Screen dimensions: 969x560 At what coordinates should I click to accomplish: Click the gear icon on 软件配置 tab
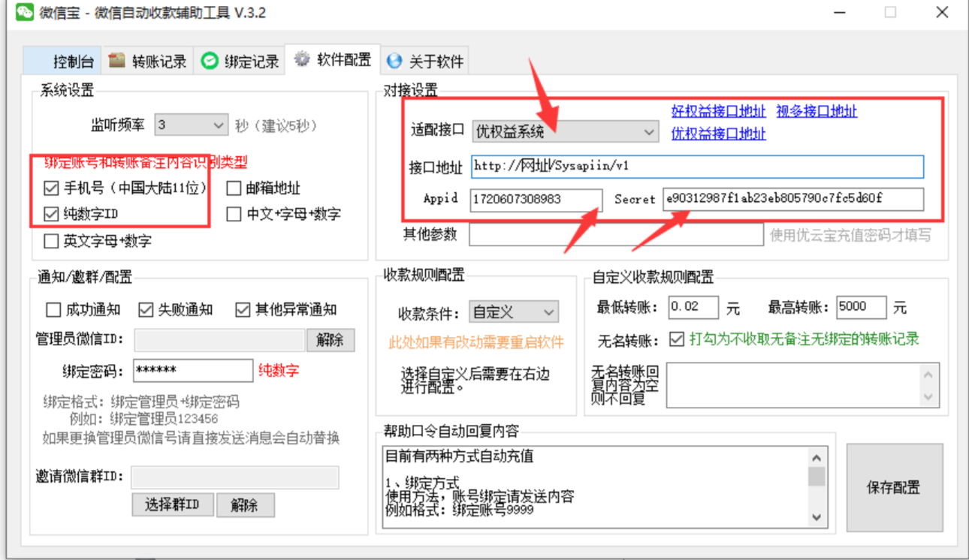point(302,59)
